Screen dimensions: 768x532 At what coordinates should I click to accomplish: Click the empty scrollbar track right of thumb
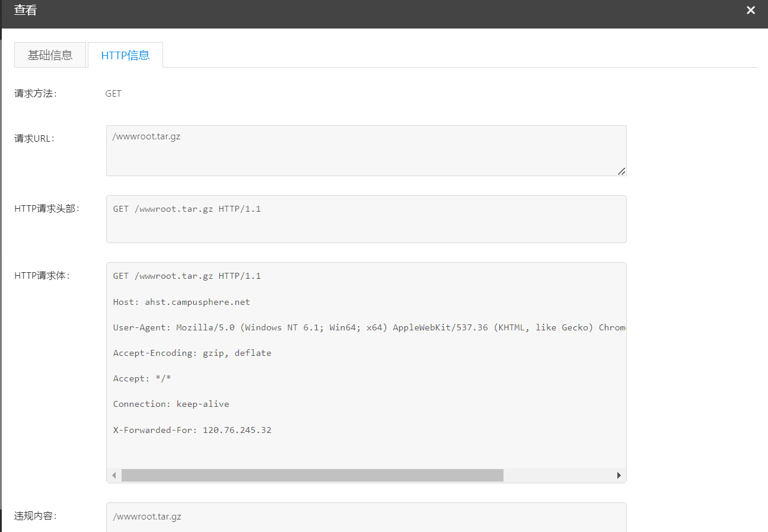(557, 476)
